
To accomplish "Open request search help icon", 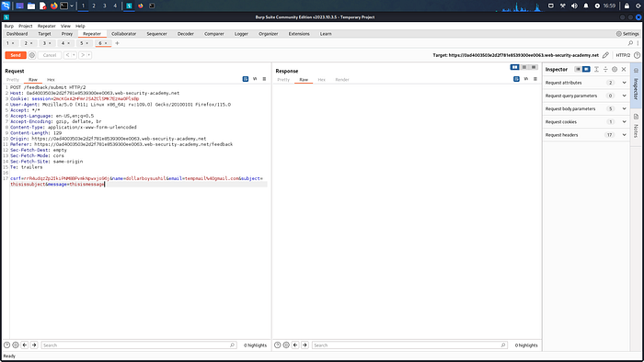I will point(7,345).
